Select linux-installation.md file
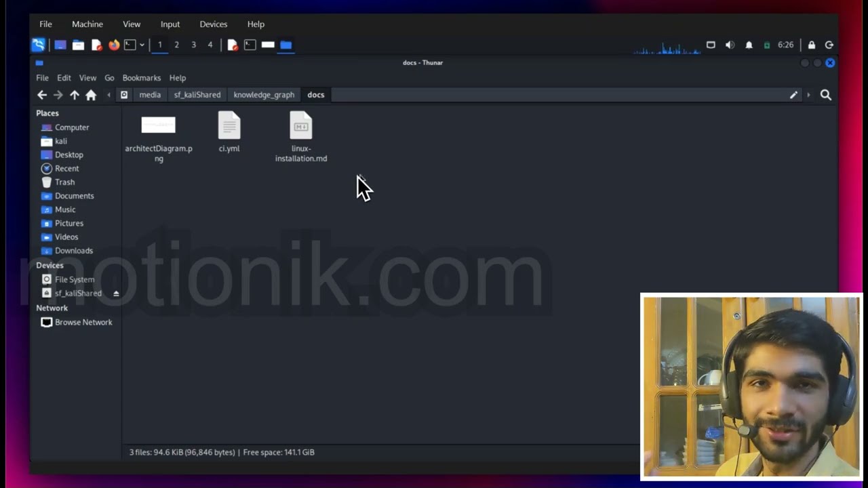868x488 pixels. (301, 138)
